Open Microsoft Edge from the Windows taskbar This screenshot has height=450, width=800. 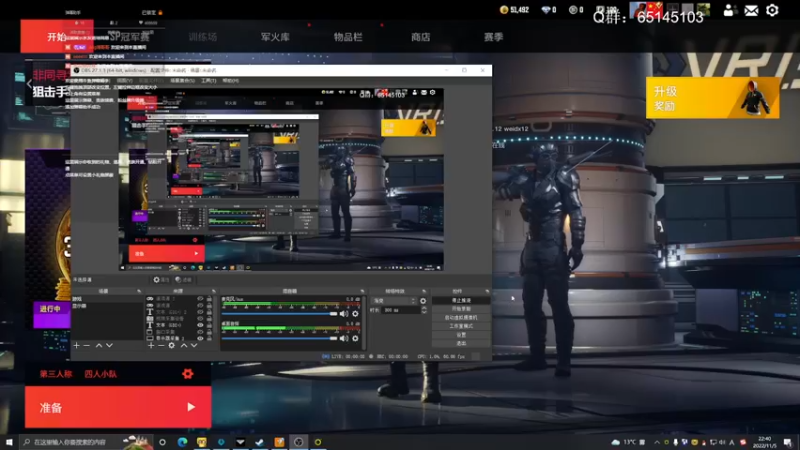tap(182, 442)
